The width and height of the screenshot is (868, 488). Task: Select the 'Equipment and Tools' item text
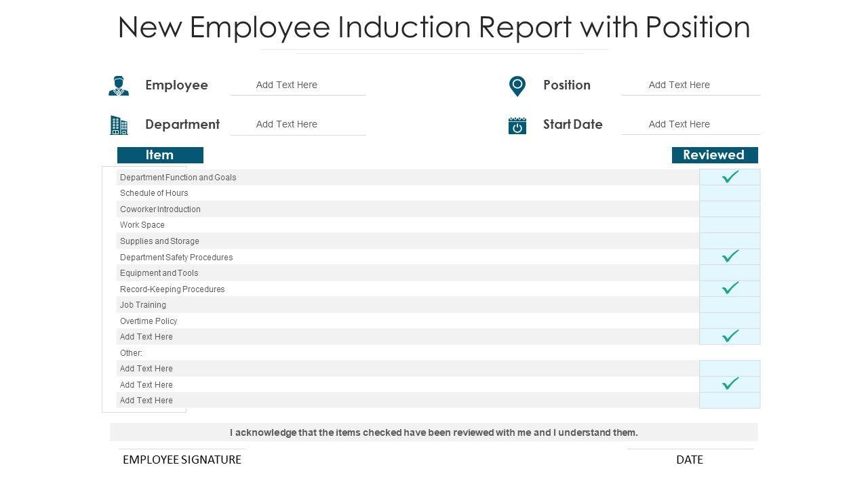tap(159, 273)
